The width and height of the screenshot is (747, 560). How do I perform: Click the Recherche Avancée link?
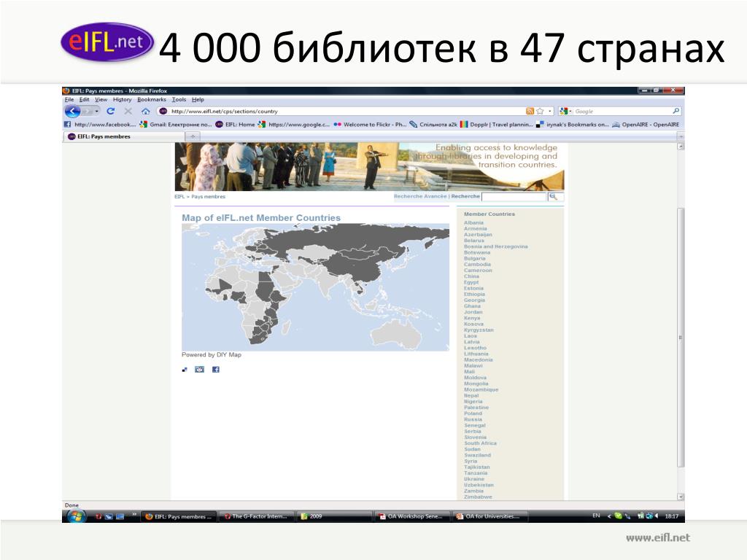click(x=420, y=196)
